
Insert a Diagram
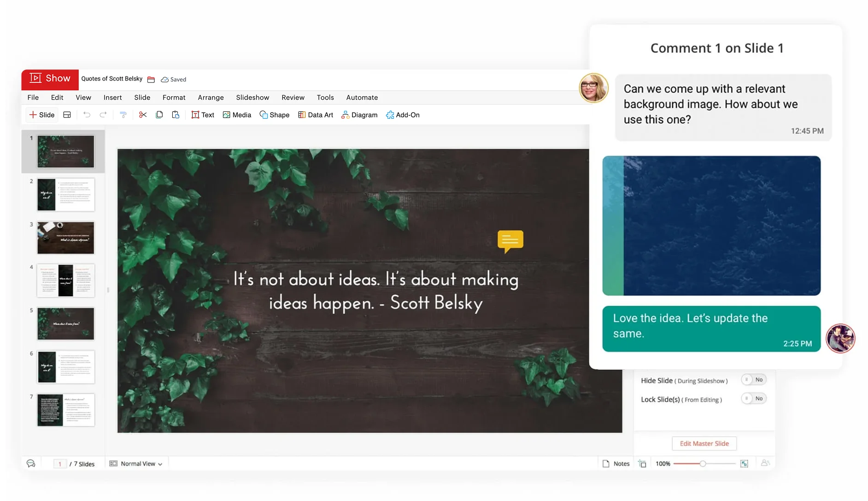point(359,115)
